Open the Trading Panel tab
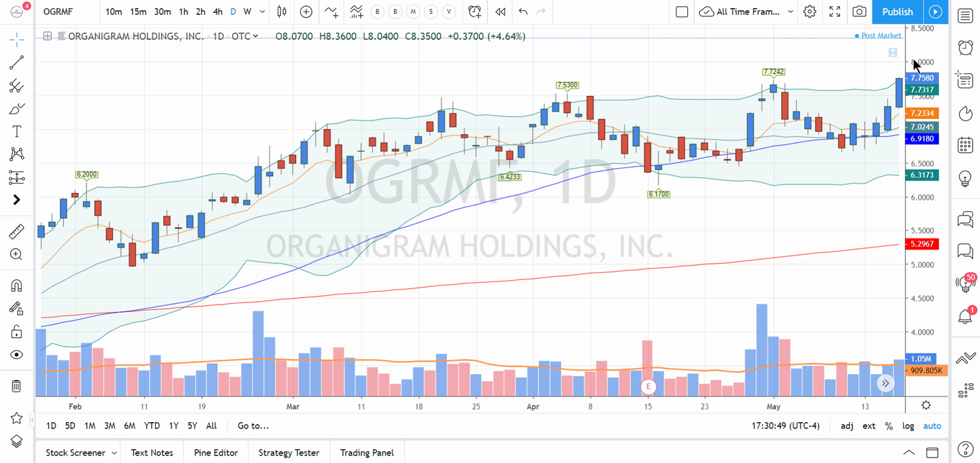Screen dimensions: 980x463 pyautogui.click(x=367, y=453)
